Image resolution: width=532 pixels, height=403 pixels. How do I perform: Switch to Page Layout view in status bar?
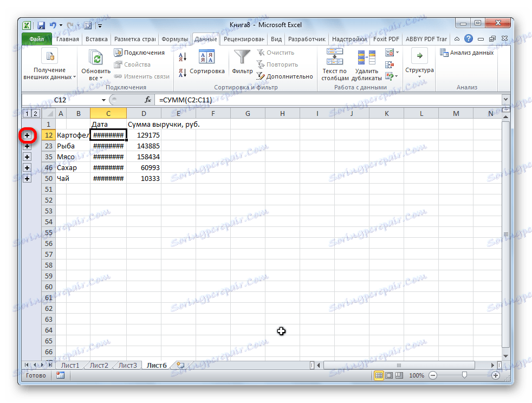pos(389,375)
